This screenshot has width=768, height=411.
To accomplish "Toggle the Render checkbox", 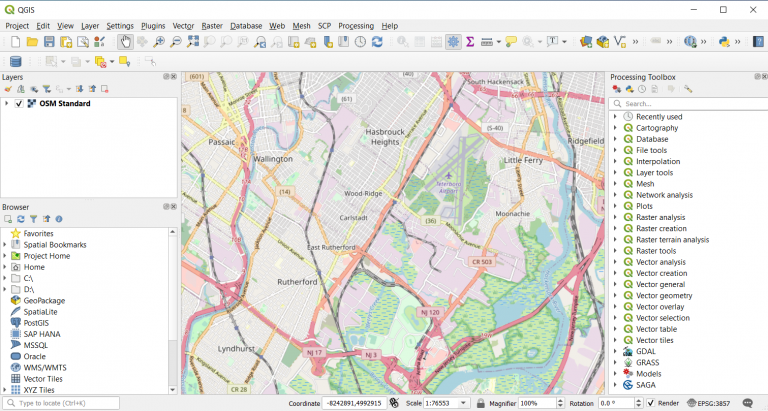I will coord(650,403).
